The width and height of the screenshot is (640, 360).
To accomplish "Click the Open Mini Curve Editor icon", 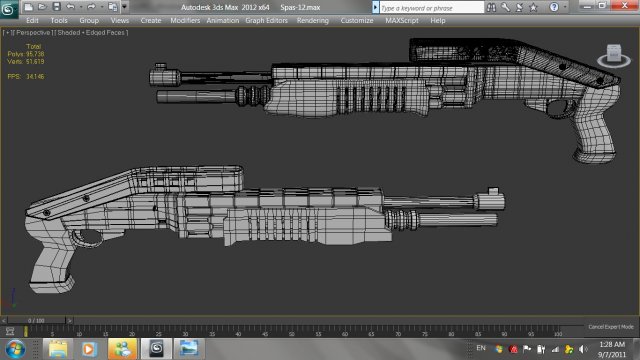I will 10,331.
